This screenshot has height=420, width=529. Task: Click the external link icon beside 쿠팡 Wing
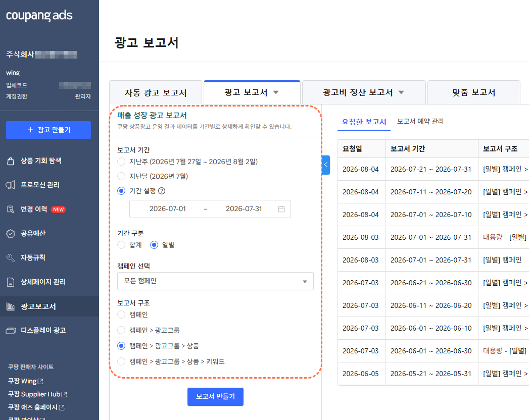click(40, 381)
